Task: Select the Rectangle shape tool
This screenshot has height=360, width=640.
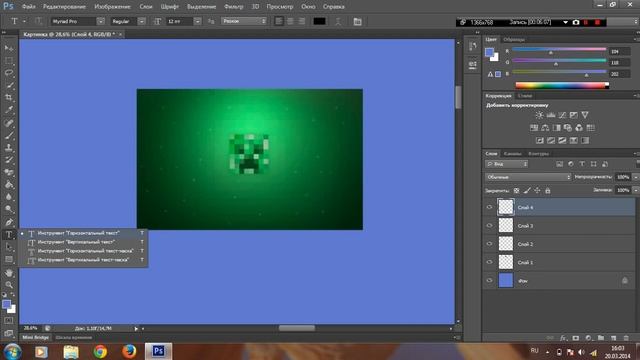Action: pyautogui.click(x=9, y=259)
